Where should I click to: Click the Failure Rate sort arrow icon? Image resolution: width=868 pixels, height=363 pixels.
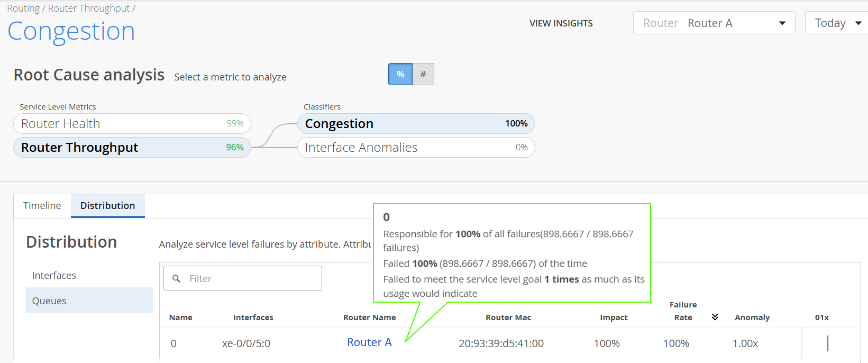(715, 317)
